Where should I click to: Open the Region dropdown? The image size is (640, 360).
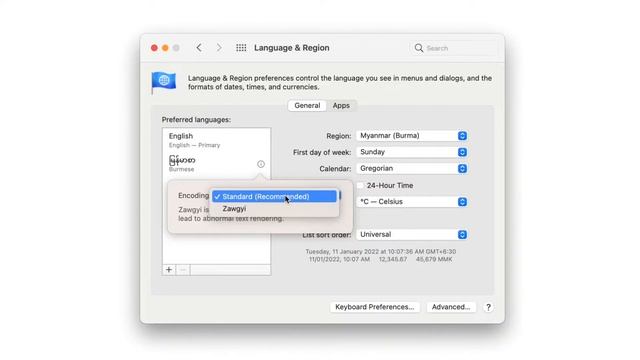pyautogui.click(x=412, y=136)
